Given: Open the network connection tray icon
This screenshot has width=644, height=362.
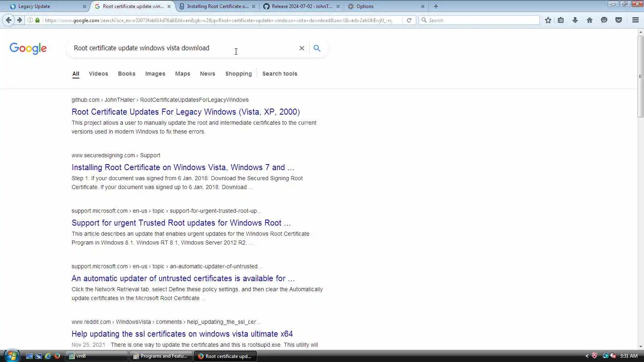Looking at the screenshot, I should [x=605, y=356].
